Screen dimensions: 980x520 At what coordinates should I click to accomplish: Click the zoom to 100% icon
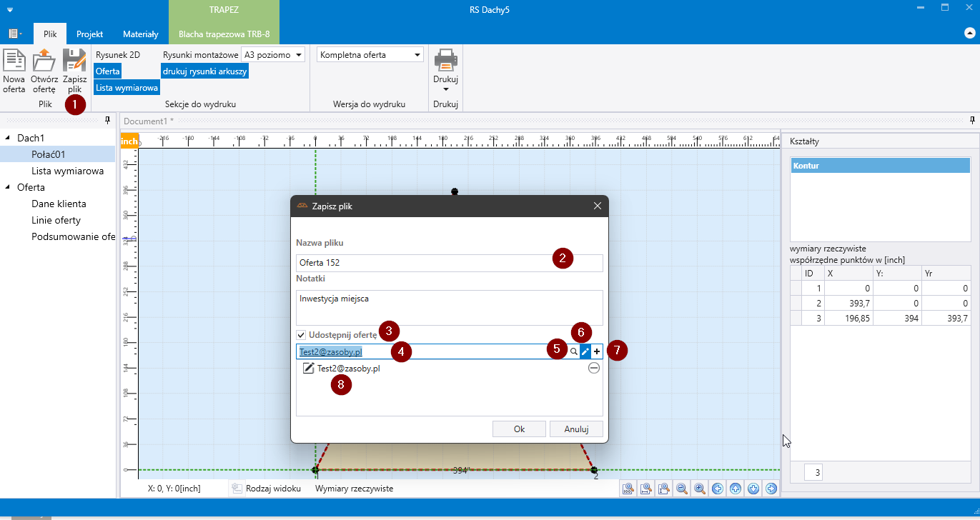pos(628,489)
